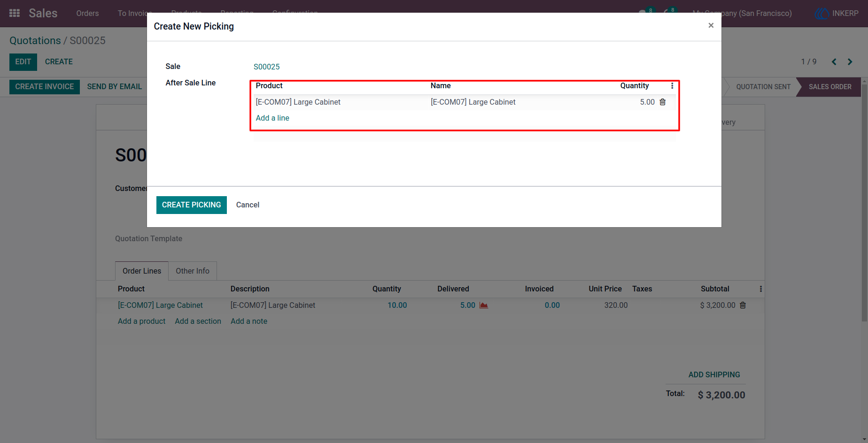868x443 pixels.
Task: Click Add a product link
Action: pos(141,321)
